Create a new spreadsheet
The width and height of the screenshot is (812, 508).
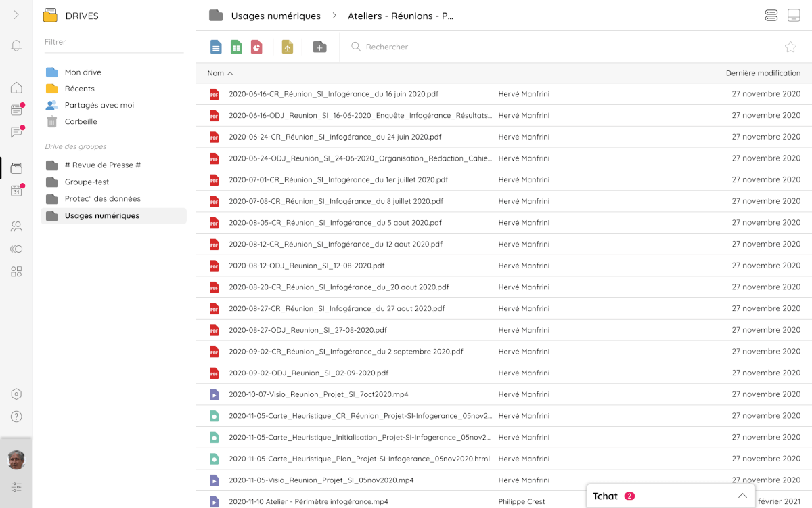click(x=236, y=47)
